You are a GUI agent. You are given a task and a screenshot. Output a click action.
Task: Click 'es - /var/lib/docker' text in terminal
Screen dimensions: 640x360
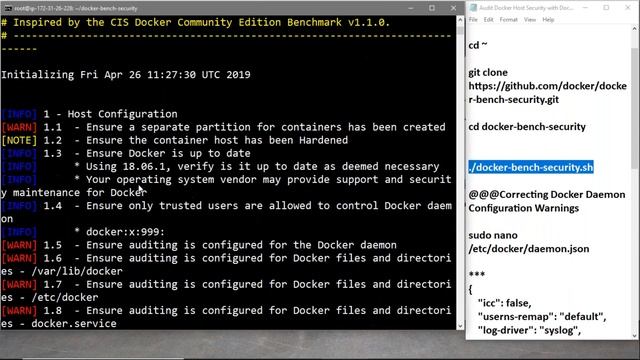pos(62,271)
